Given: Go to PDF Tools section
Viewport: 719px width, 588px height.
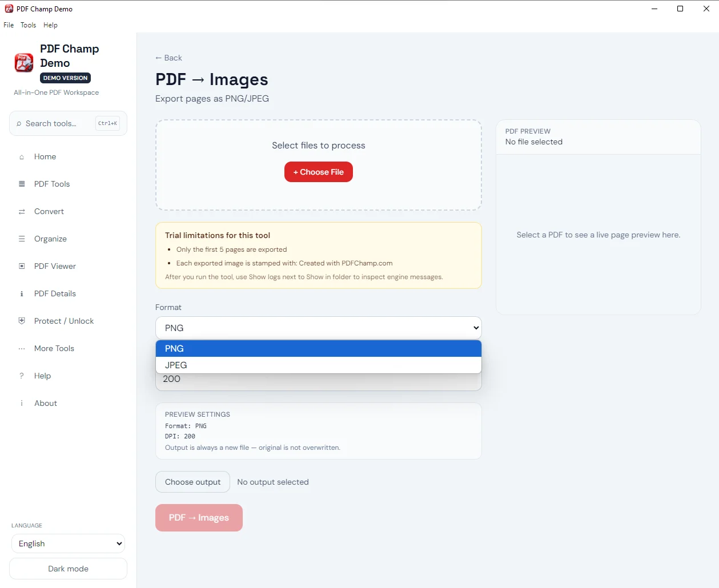Looking at the screenshot, I should pyautogui.click(x=68, y=184).
